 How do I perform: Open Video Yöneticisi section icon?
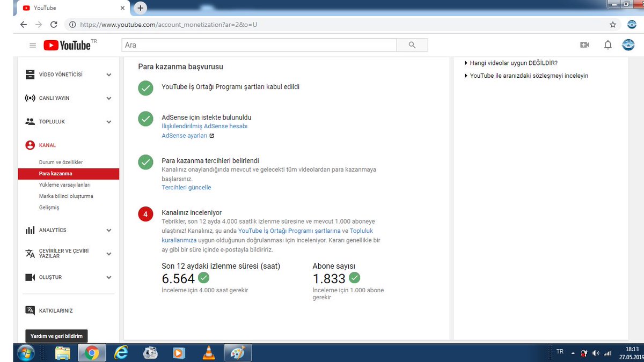tap(30, 75)
